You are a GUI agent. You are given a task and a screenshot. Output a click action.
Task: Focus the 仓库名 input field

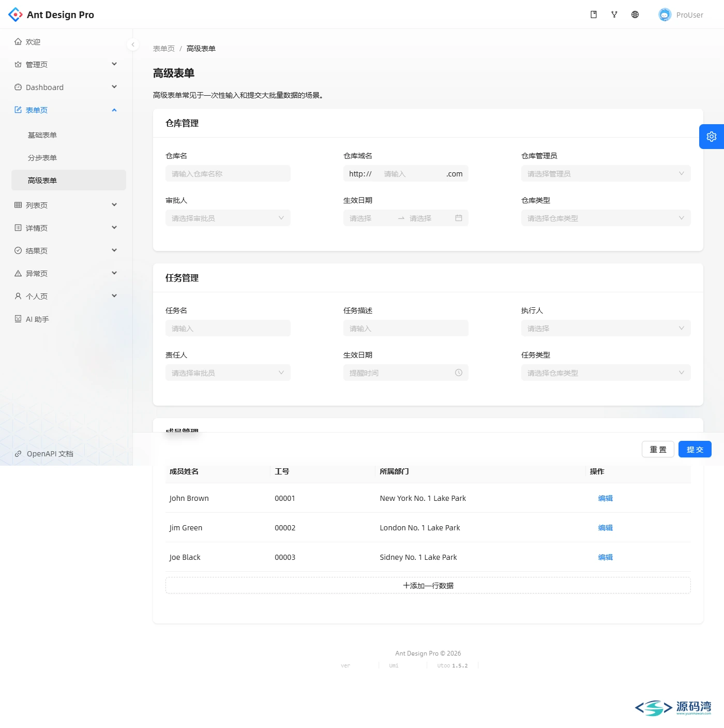[228, 173]
